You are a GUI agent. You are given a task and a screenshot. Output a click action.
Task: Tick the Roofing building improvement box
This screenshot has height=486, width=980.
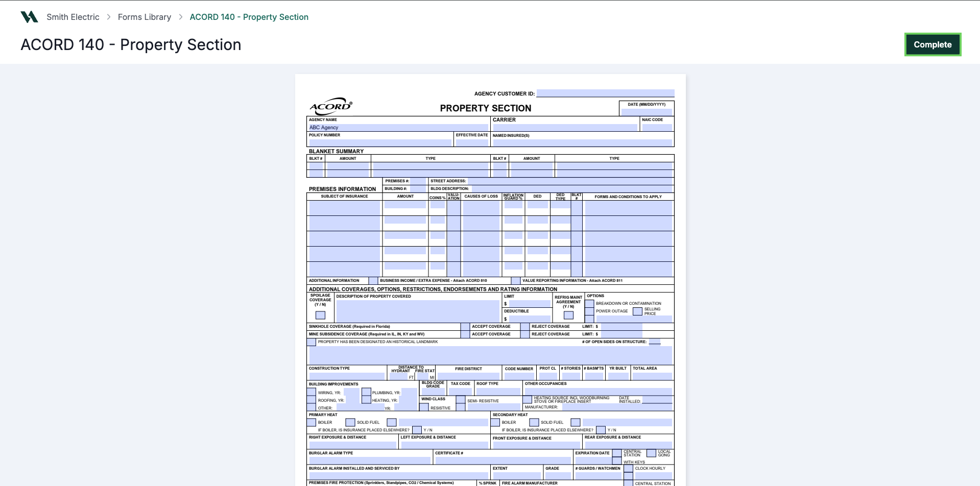312,400
